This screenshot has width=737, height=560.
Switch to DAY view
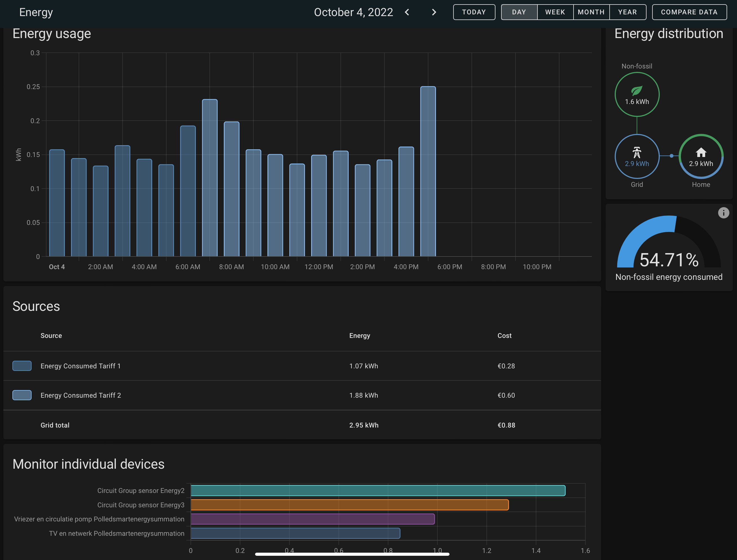[x=519, y=12]
